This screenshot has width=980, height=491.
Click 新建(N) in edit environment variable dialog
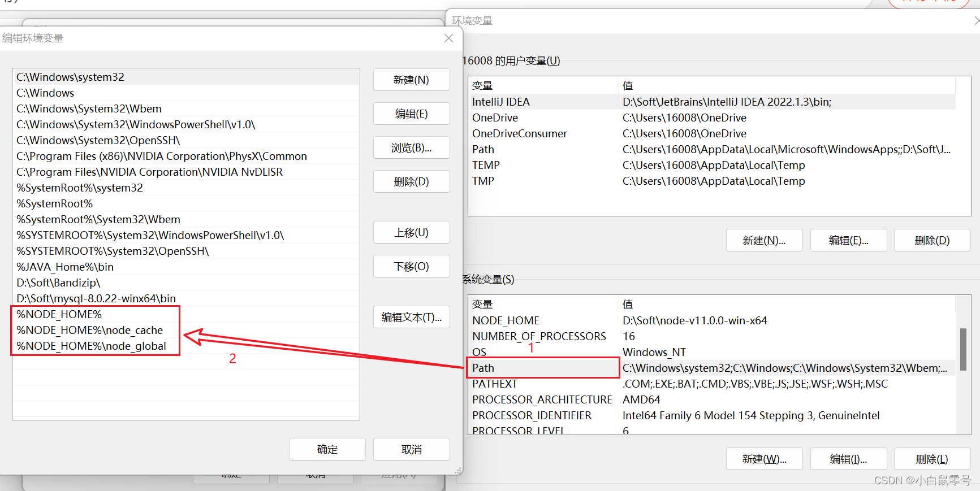tap(411, 80)
